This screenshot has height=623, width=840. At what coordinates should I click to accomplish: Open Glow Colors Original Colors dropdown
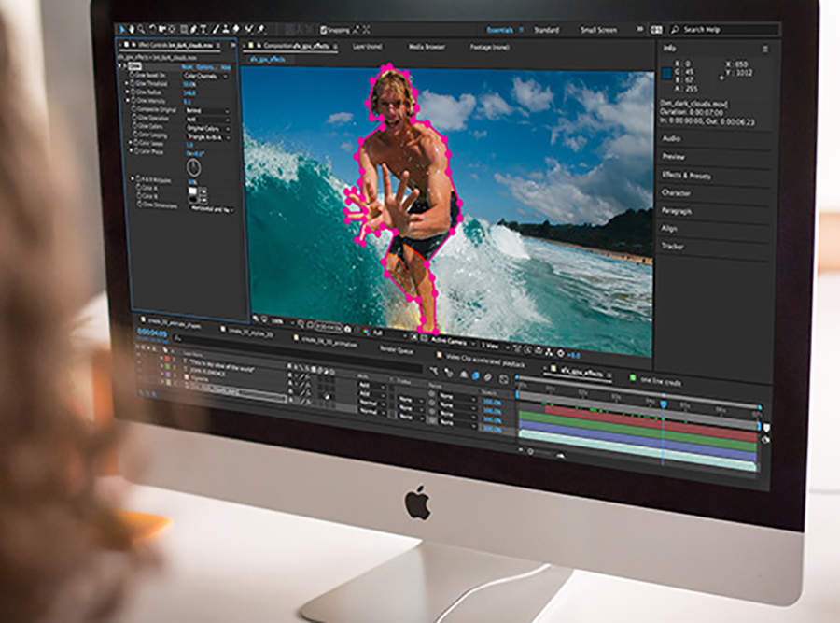209,129
